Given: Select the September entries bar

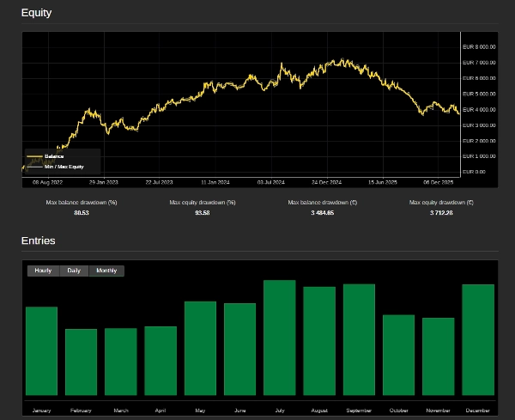Looking at the screenshot, I should 359,342.
